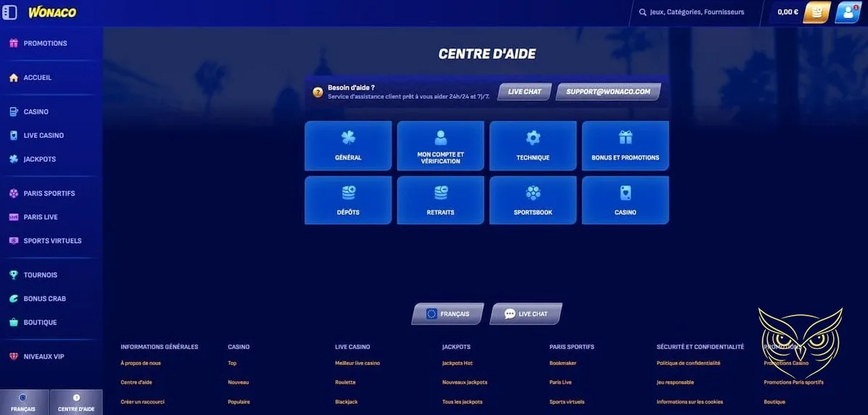This screenshot has height=415, width=868.
Task: Click the Jeu responsable link
Action: (675, 382)
